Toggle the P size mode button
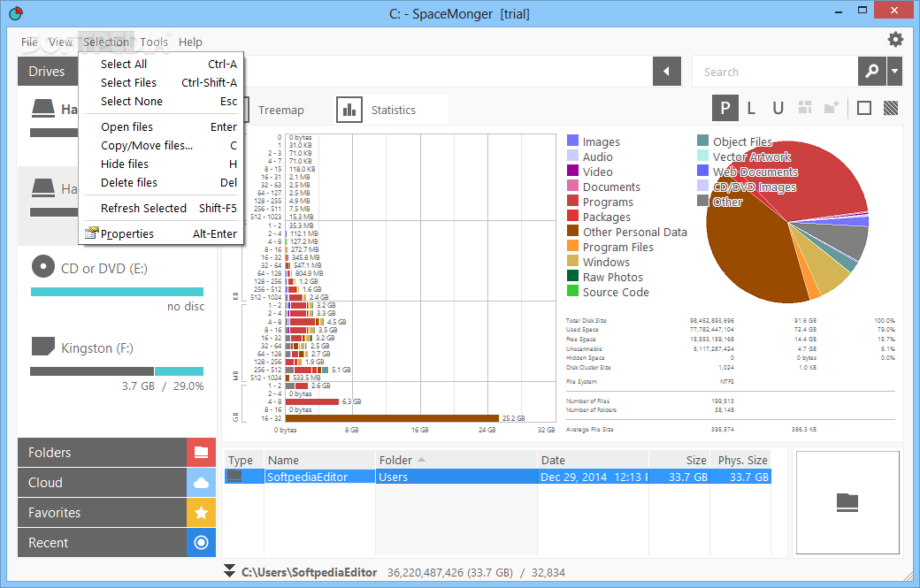This screenshot has width=920, height=588. click(x=725, y=108)
